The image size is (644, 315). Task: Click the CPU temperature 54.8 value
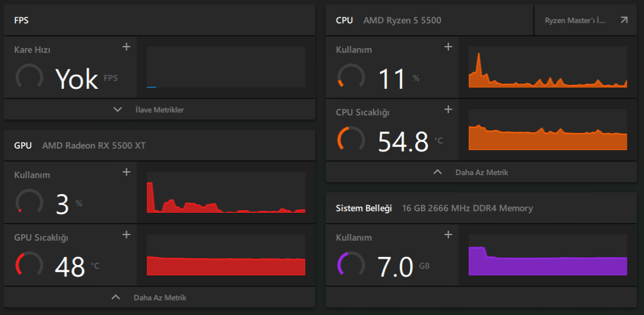pyautogui.click(x=404, y=141)
